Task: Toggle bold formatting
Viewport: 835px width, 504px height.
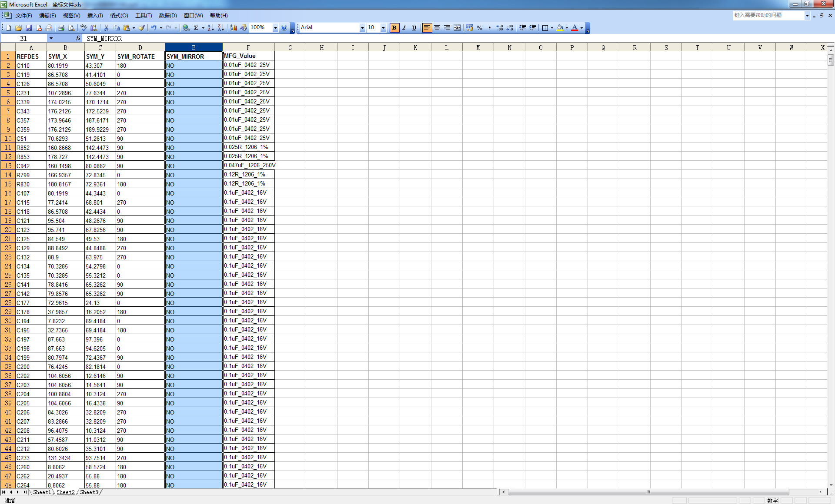Action: click(x=394, y=28)
